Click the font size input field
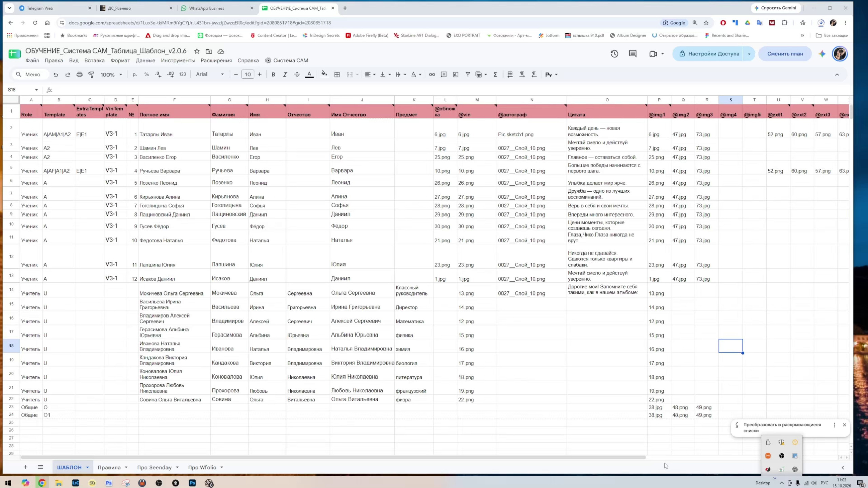Image resolution: width=868 pixels, height=488 pixels. [x=248, y=74]
